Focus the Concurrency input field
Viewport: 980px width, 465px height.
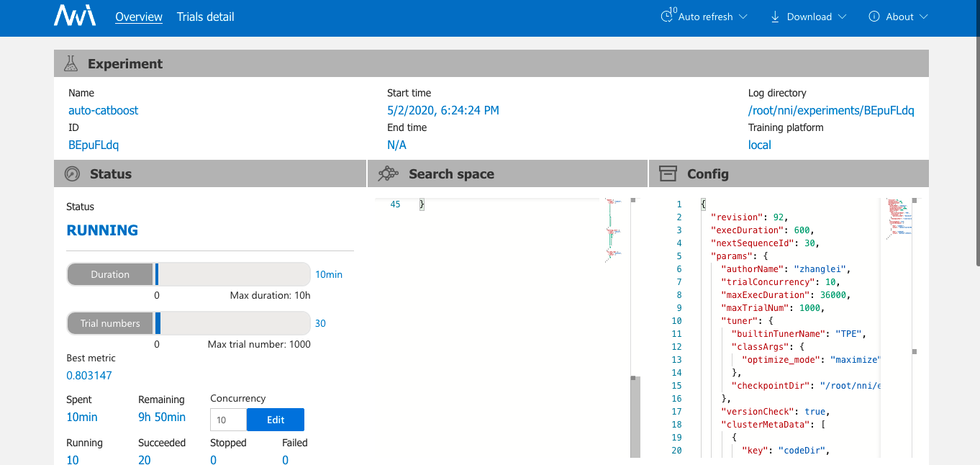click(x=228, y=420)
